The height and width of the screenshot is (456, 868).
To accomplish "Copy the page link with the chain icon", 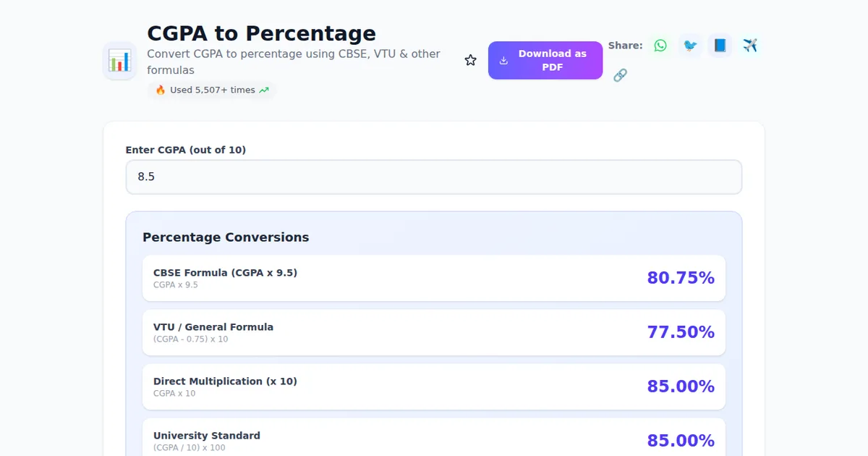I will (620, 75).
